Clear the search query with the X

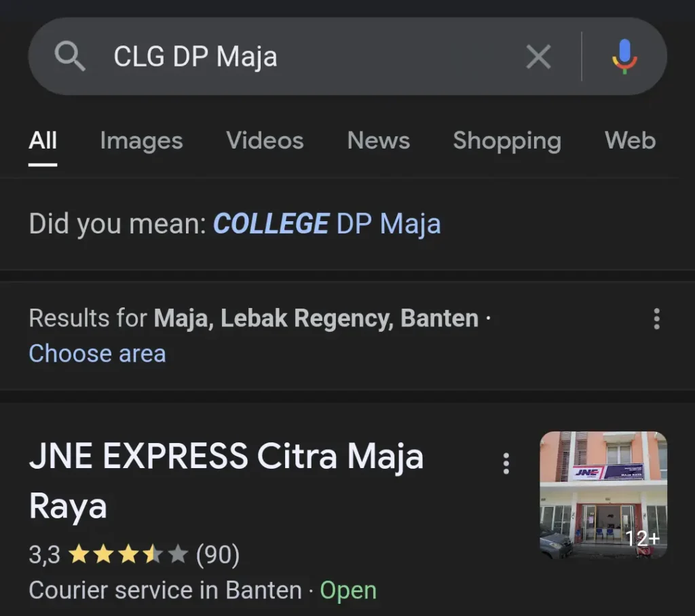pyautogui.click(x=538, y=57)
